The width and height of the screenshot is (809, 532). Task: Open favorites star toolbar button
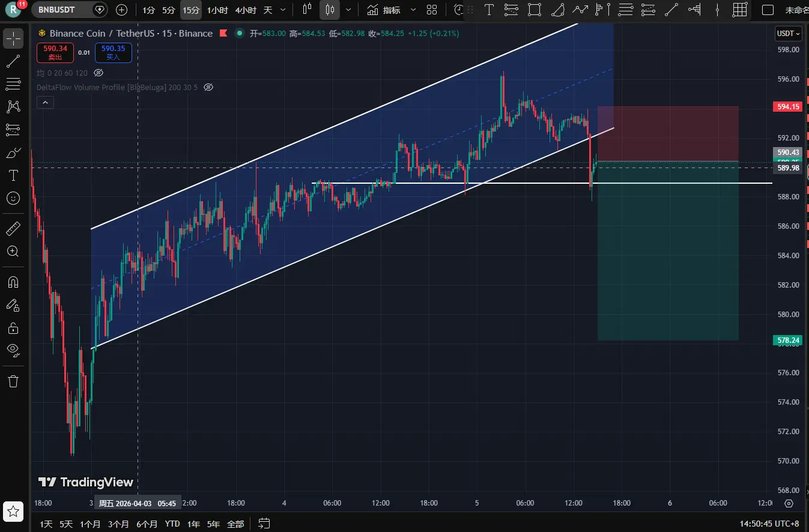click(13, 512)
